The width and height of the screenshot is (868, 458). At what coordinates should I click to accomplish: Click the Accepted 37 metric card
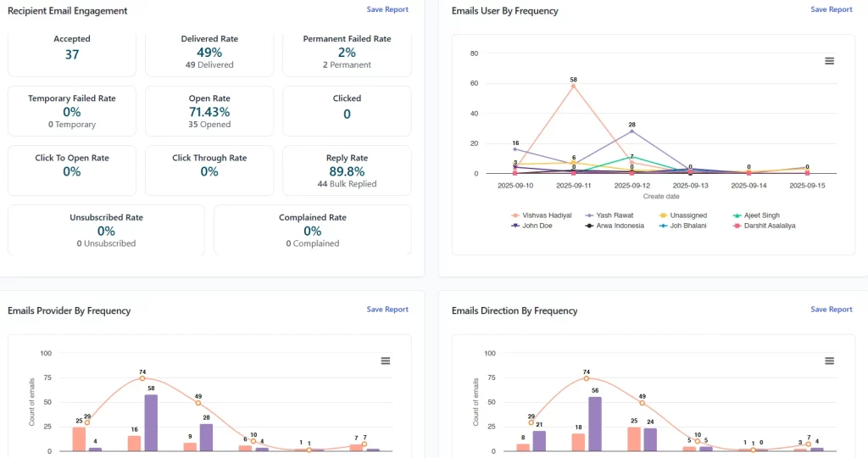tap(72, 53)
